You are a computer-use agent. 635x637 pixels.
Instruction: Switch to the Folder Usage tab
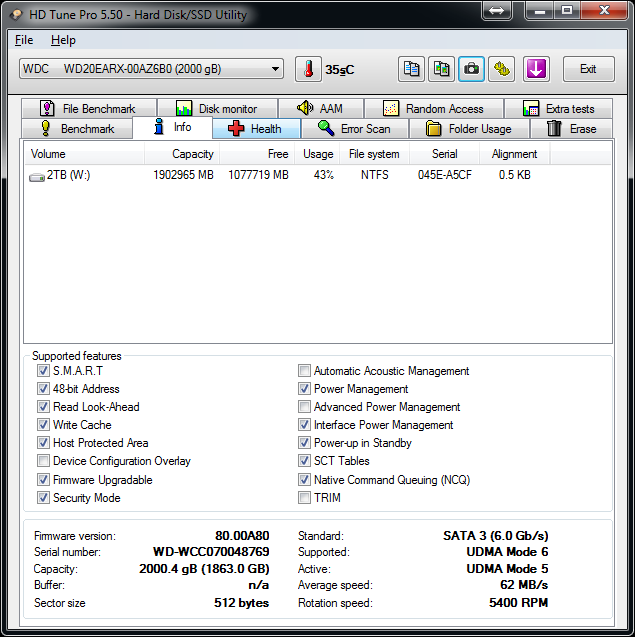(x=469, y=129)
